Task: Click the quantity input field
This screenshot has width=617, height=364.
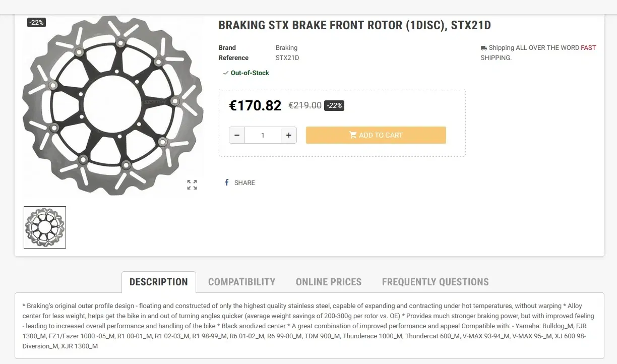Action: point(263,135)
